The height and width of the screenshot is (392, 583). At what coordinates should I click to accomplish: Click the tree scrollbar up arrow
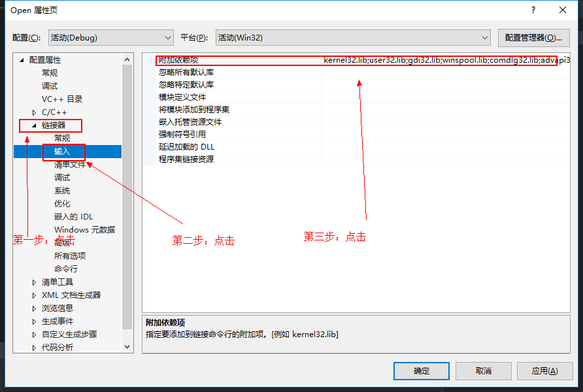127,59
